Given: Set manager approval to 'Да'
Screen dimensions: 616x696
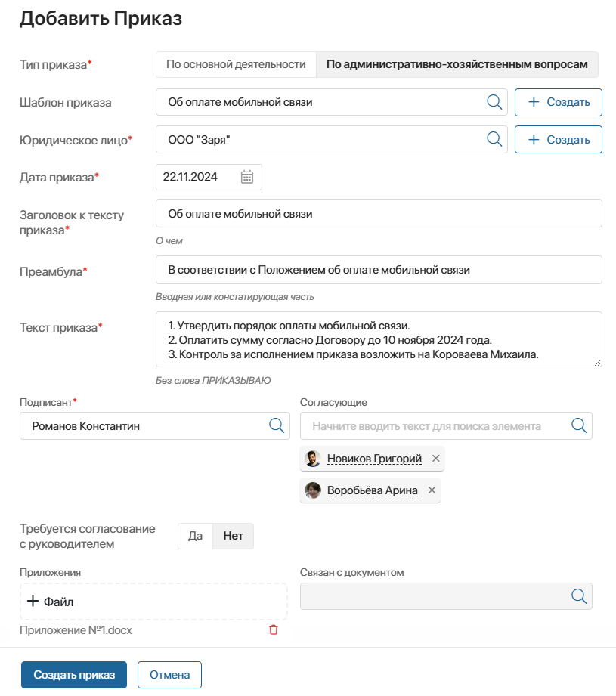Looking at the screenshot, I should click(196, 536).
